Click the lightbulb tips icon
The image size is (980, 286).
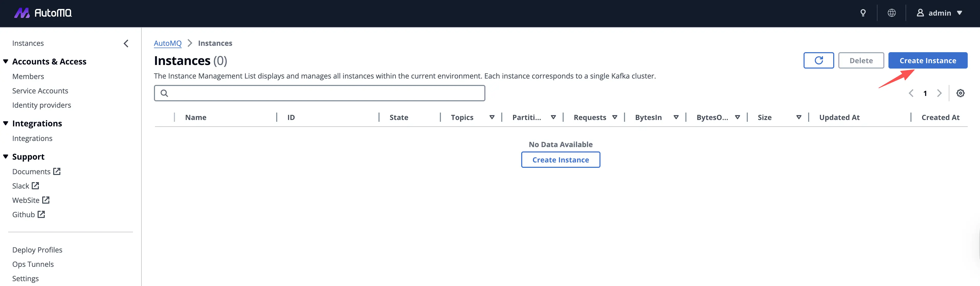tap(863, 13)
